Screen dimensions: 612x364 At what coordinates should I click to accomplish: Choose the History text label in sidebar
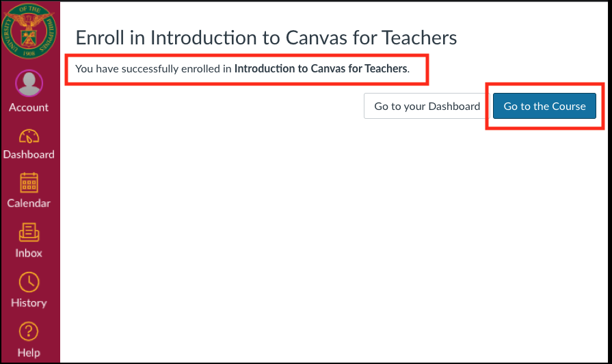click(x=29, y=303)
